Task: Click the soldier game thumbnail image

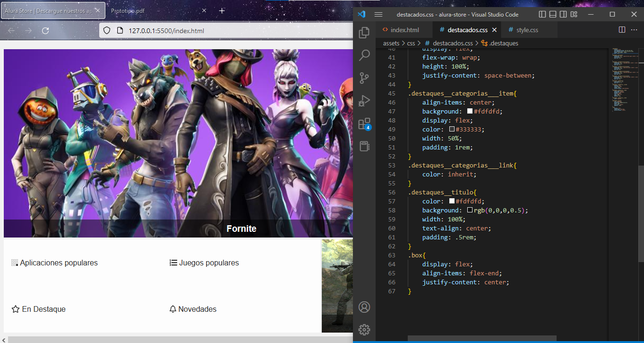Action: pyautogui.click(x=337, y=286)
